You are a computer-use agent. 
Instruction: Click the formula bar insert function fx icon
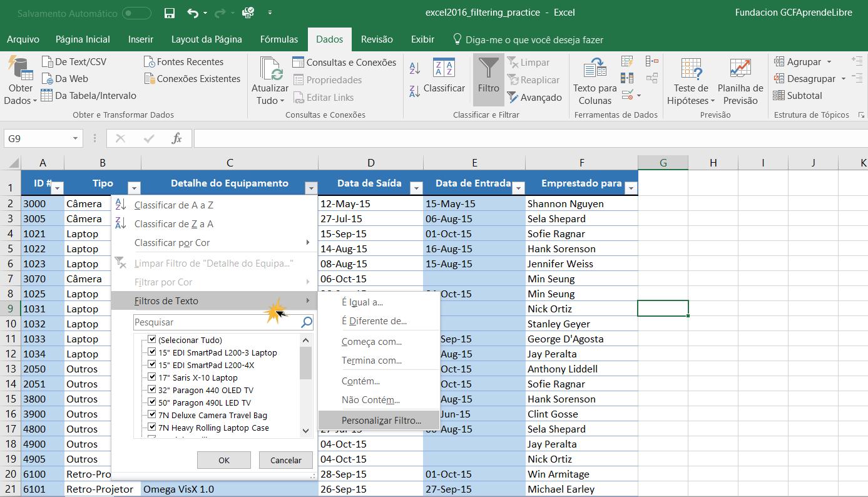point(177,138)
